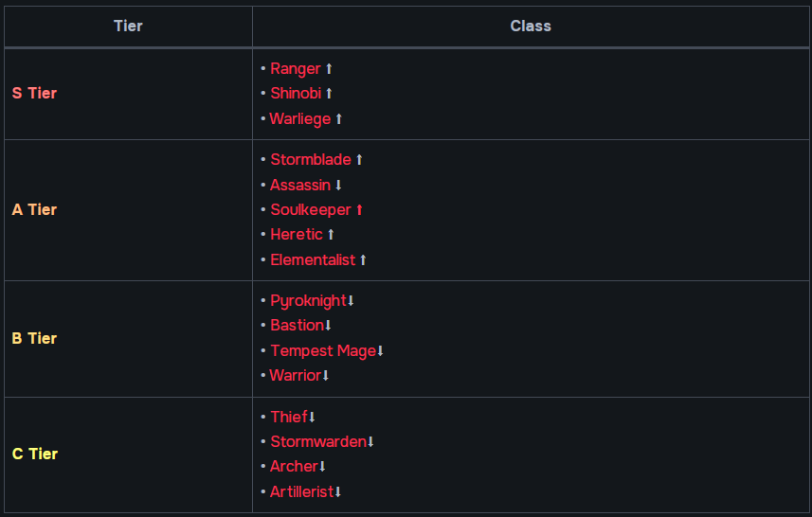Image resolution: width=812 pixels, height=517 pixels.
Task: Click the Warliege class link
Action: click(299, 119)
